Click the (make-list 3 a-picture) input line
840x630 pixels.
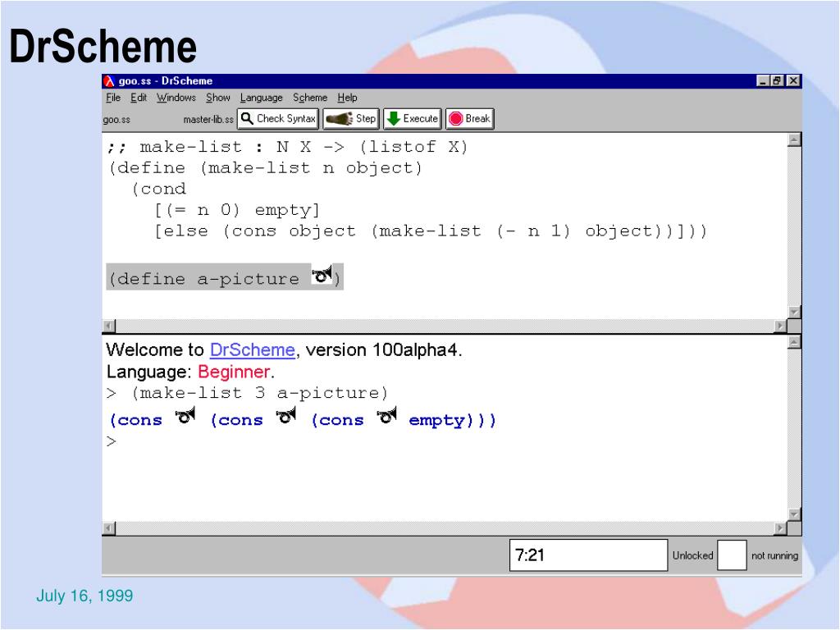(x=260, y=393)
